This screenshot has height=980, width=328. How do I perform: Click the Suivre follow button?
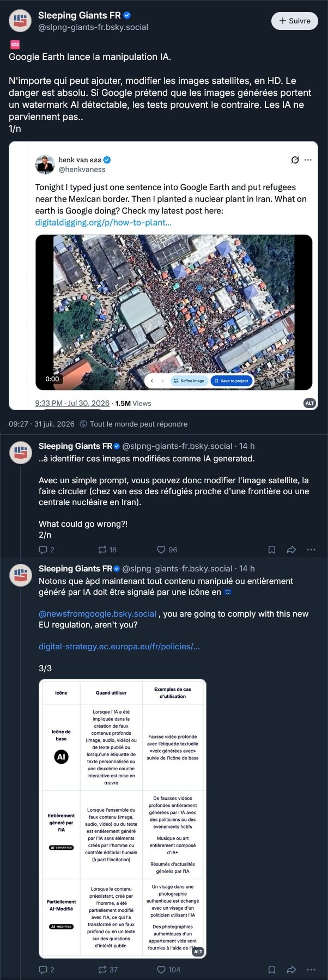click(x=294, y=21)
